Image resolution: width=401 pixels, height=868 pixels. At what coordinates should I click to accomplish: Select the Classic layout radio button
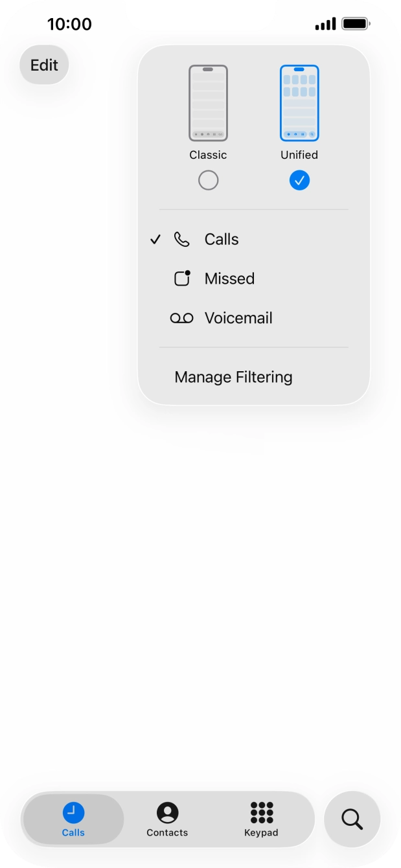pos(208,180)
